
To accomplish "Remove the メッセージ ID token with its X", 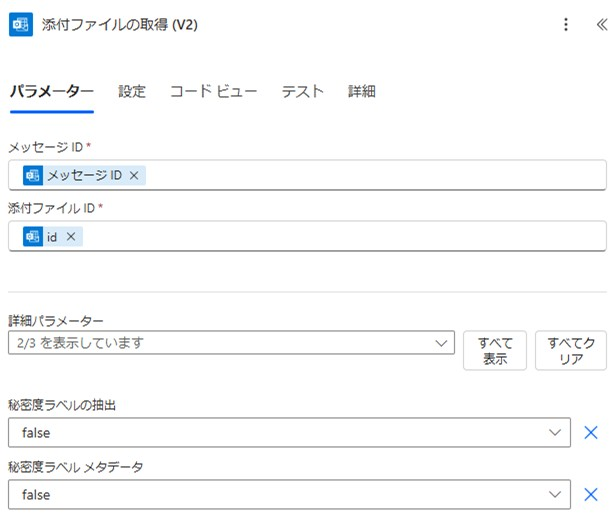I will [134, 175].
